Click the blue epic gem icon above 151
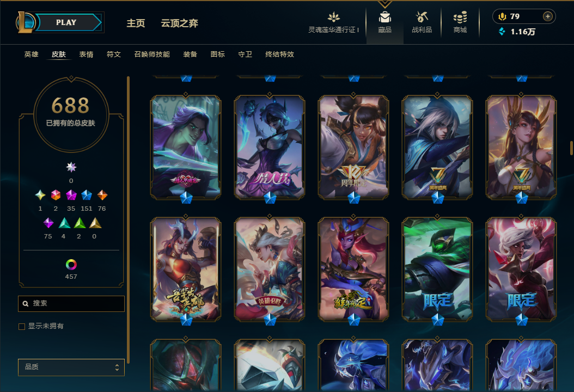This screenshot has width=574, height=392. (87, 195)
